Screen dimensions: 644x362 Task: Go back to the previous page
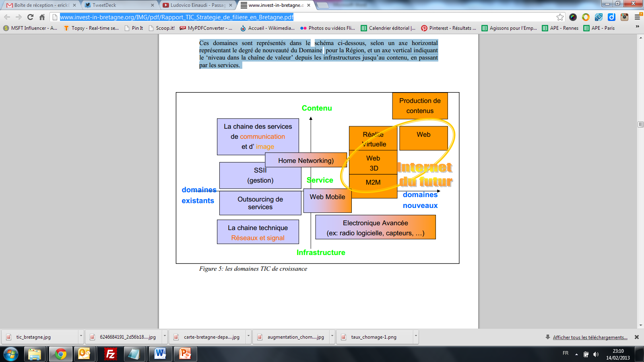point(7,17)
